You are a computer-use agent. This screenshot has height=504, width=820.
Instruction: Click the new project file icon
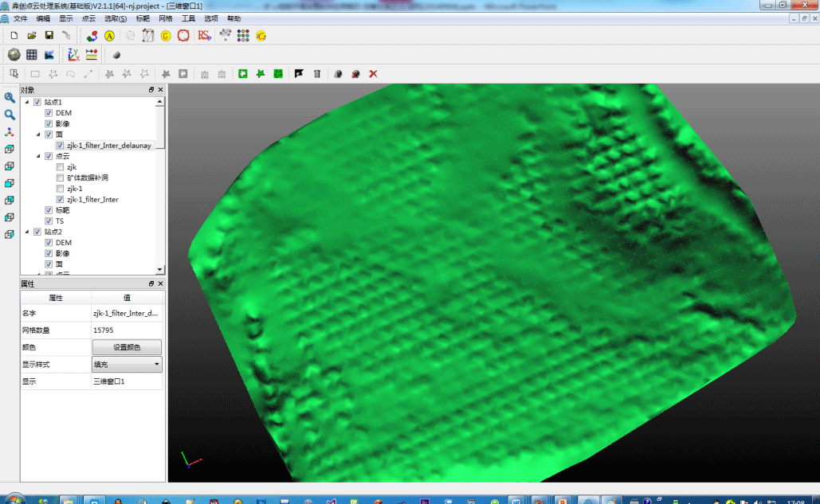[x=14, y=36]
